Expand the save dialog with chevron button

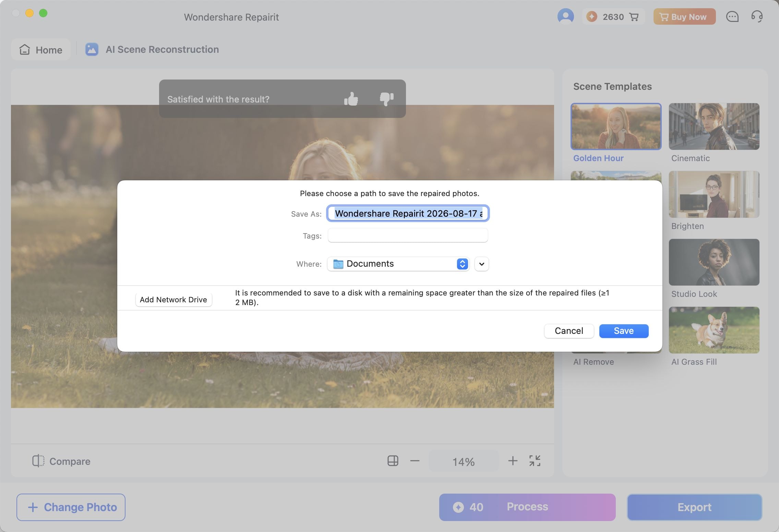point(482,264)
